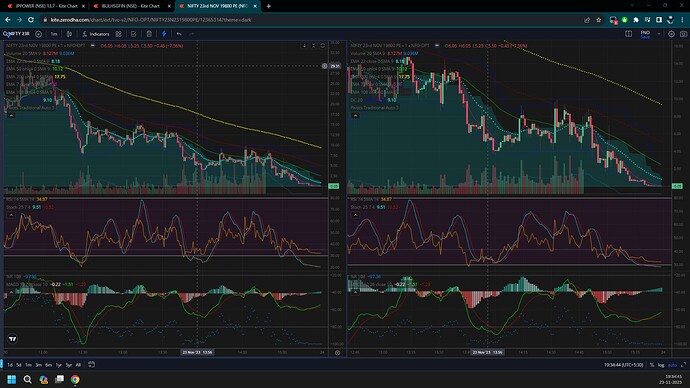Toggle percent scale on price axis
Viewport: 690px width, 388px height.
click(x=652, y=365)
